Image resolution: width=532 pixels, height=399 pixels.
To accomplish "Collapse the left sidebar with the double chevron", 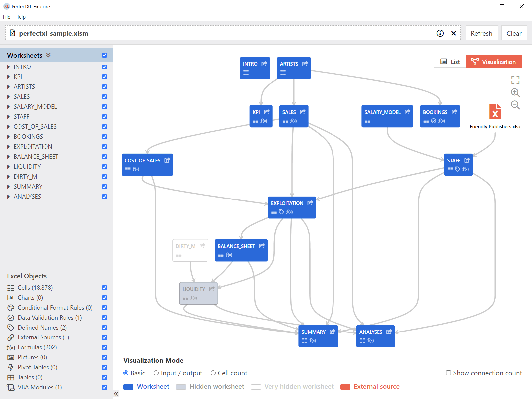I will [x=116, y=394].
